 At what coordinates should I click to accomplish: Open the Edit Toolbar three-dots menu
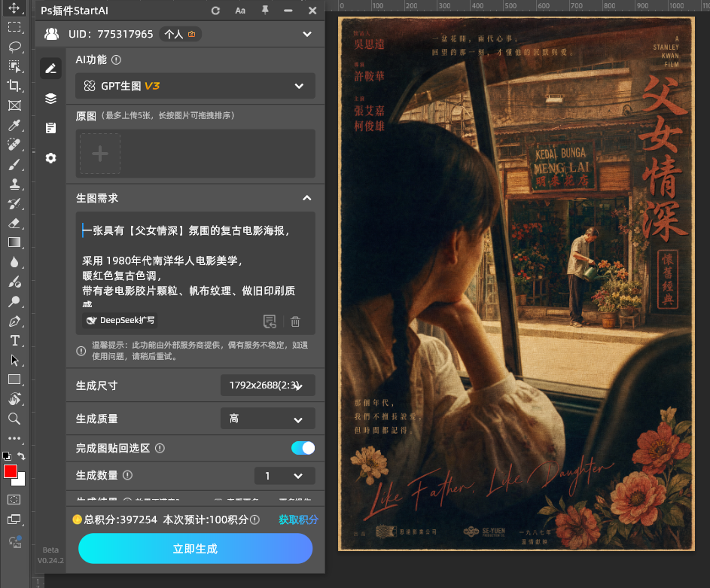(14, 438)
